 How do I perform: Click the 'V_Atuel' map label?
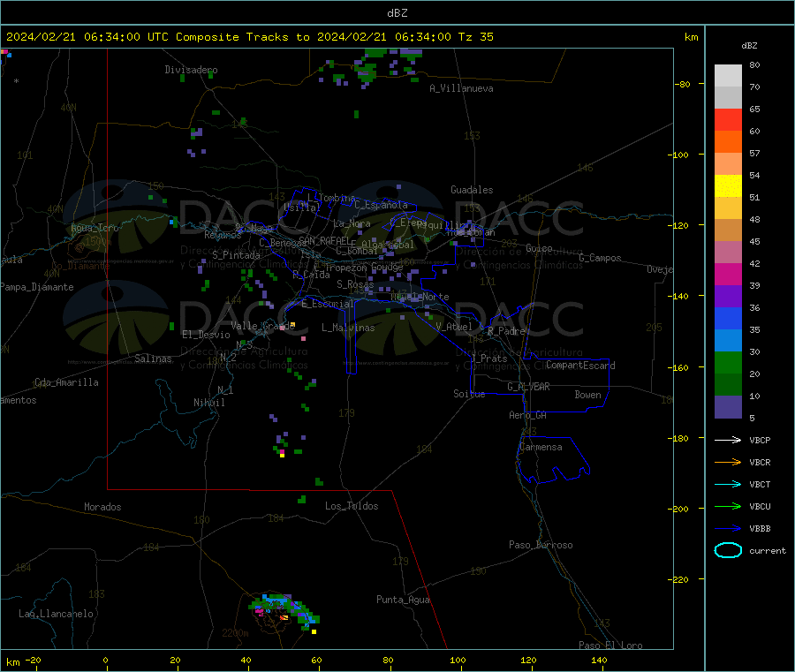(x=454, y=327)
